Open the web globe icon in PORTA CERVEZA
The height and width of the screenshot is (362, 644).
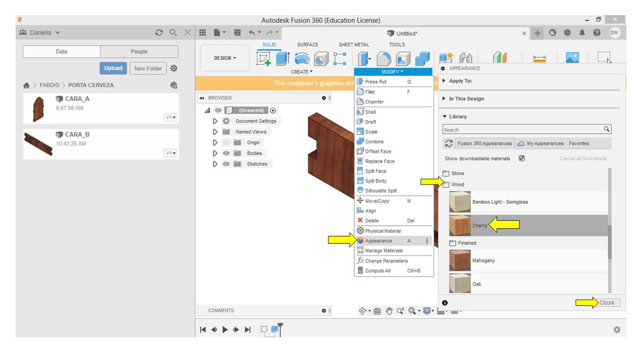174,85
